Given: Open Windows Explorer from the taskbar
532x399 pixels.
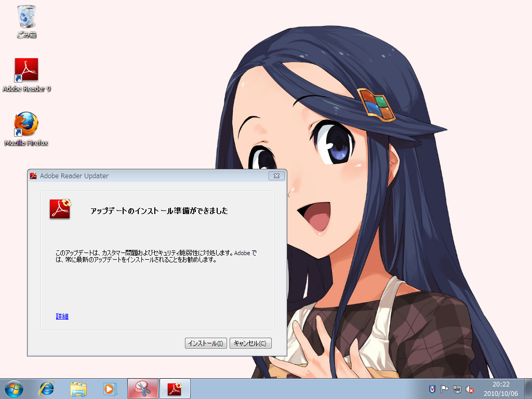Looking at the screenshot, I should click(78, 389).
